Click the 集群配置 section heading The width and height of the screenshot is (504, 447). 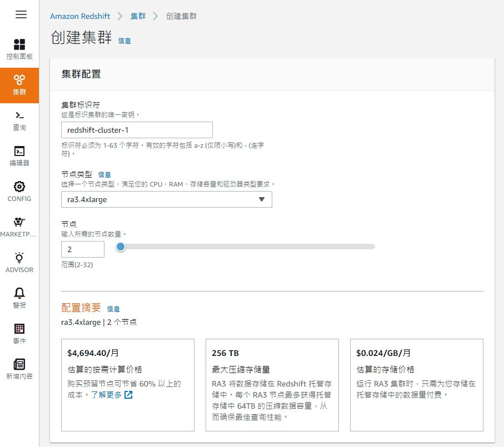[81, 74]
